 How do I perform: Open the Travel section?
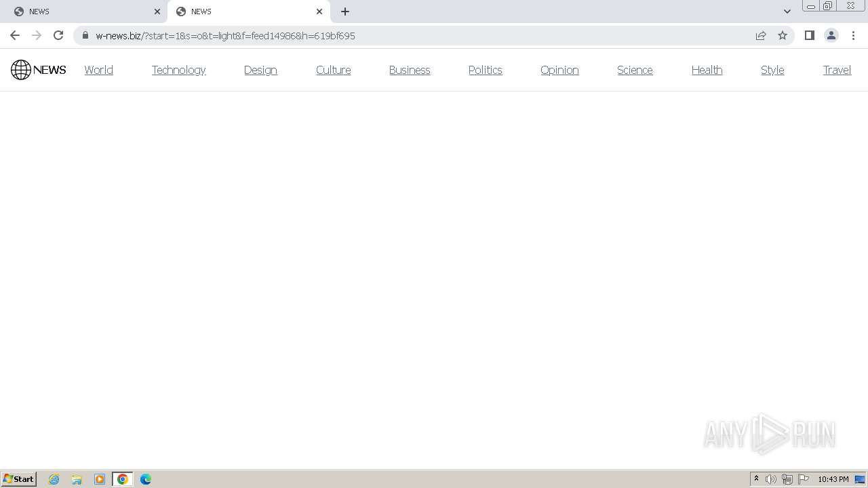pyautogui.click(x=837, y=70)
